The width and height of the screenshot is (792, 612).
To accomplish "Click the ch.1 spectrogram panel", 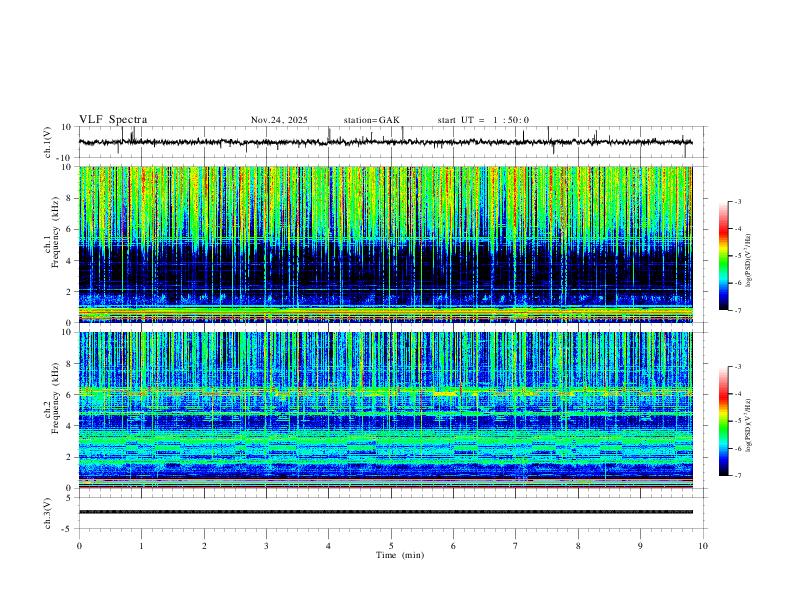I will click(x=385, y=244).
